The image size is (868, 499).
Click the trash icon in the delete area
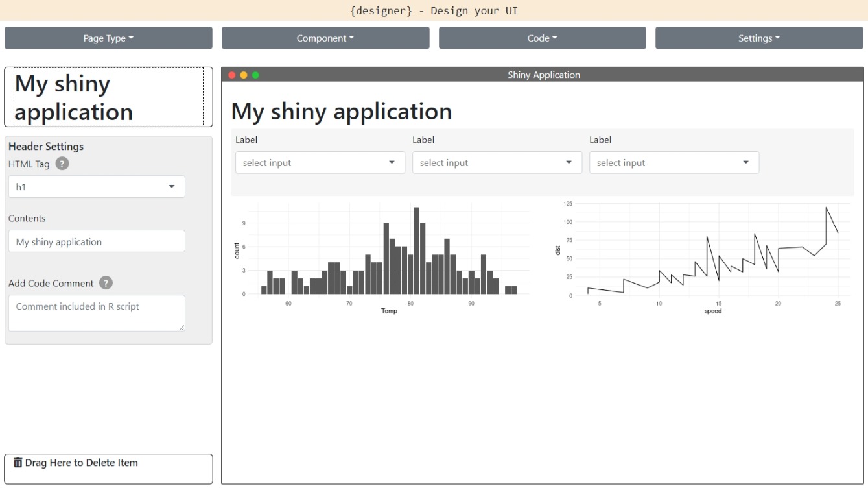[18, 463]
